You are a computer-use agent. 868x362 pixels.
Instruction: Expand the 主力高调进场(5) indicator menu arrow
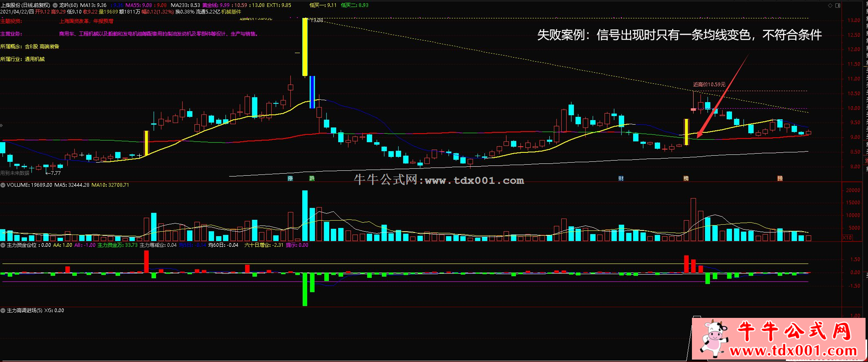pyautogui.click(x=3, y=311)
